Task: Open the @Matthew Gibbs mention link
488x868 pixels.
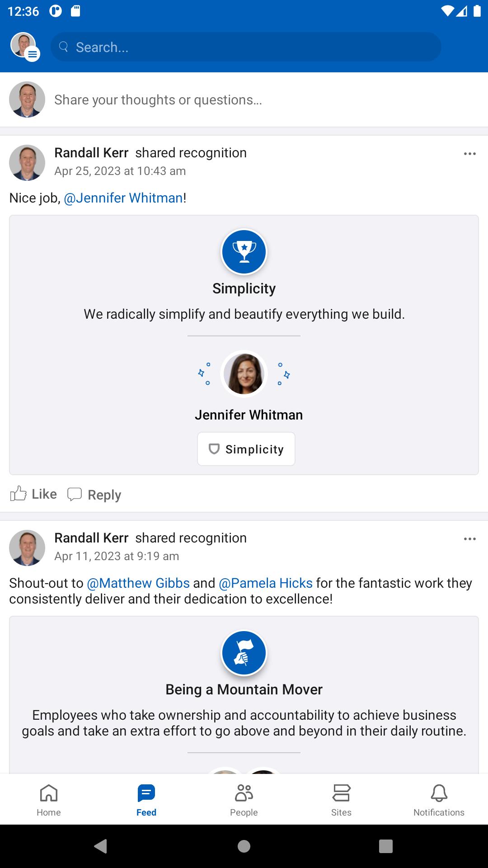Action: [x=138, y=583]
